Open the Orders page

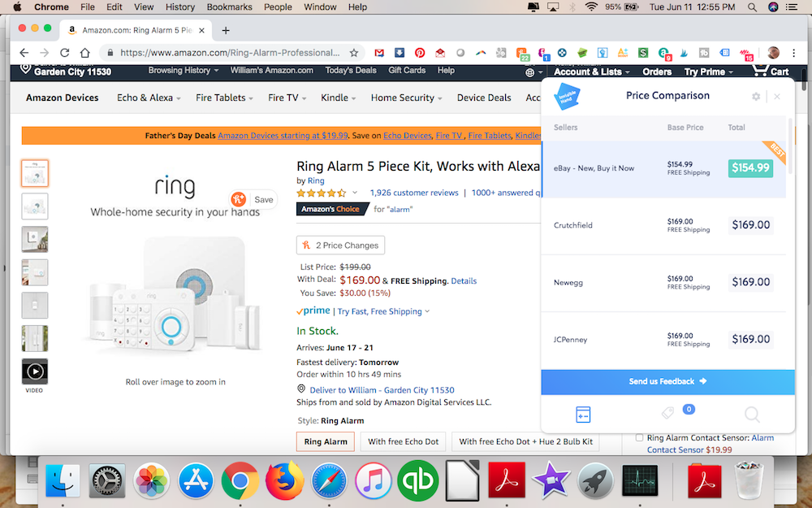tap(657, 72)
